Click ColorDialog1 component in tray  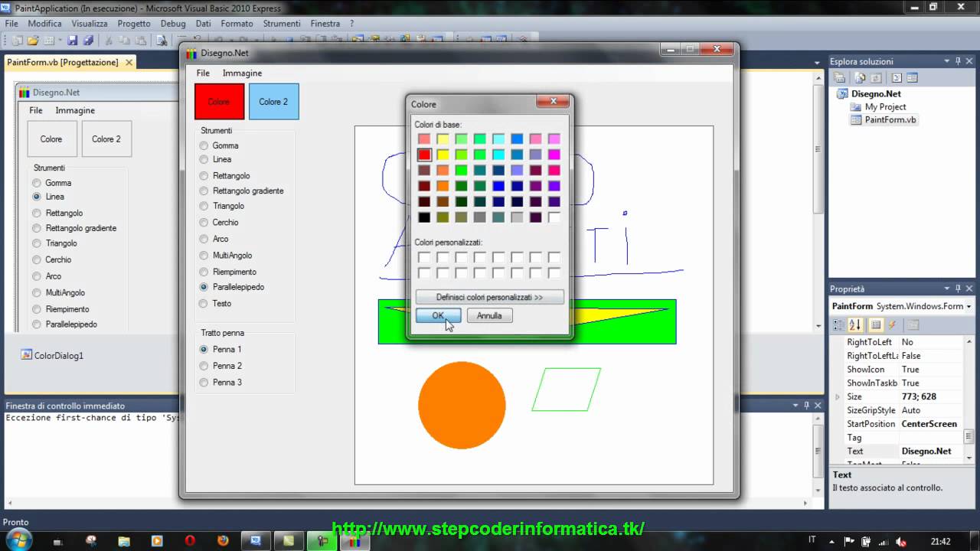[x=52, y=355]
